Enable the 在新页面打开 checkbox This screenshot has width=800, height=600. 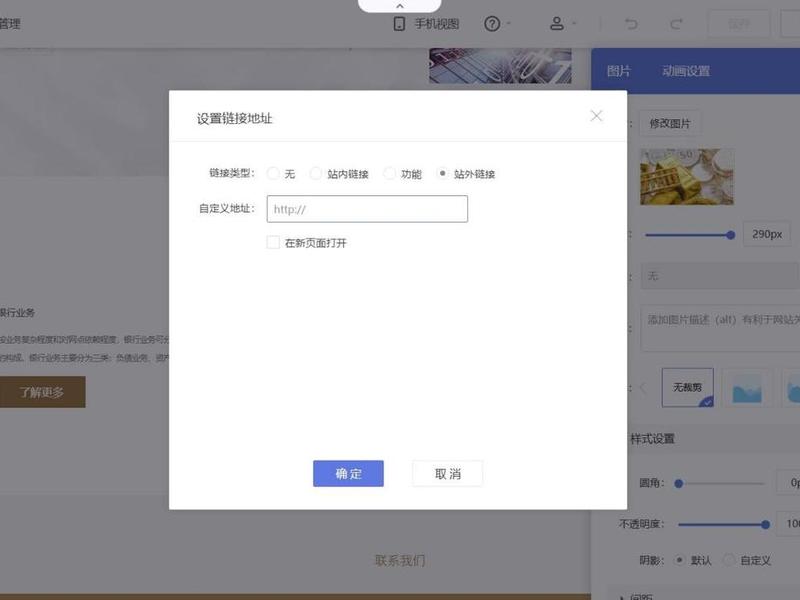273,242
